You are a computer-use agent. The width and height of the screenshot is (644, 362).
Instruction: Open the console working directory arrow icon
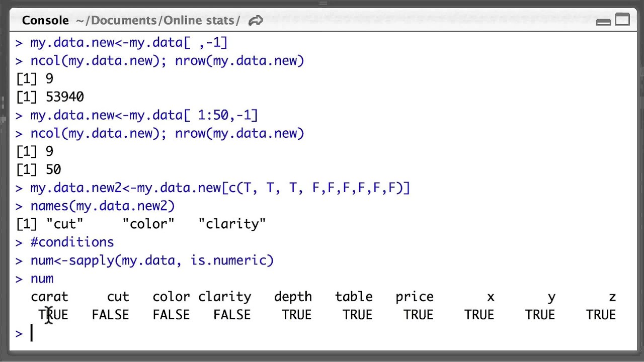(256, 21)
